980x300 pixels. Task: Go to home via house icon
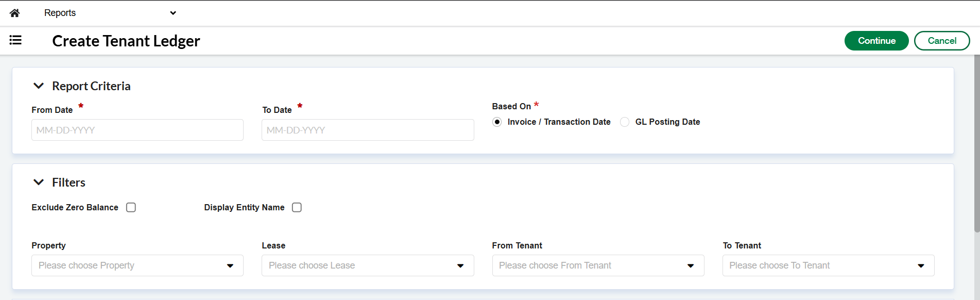15,13
